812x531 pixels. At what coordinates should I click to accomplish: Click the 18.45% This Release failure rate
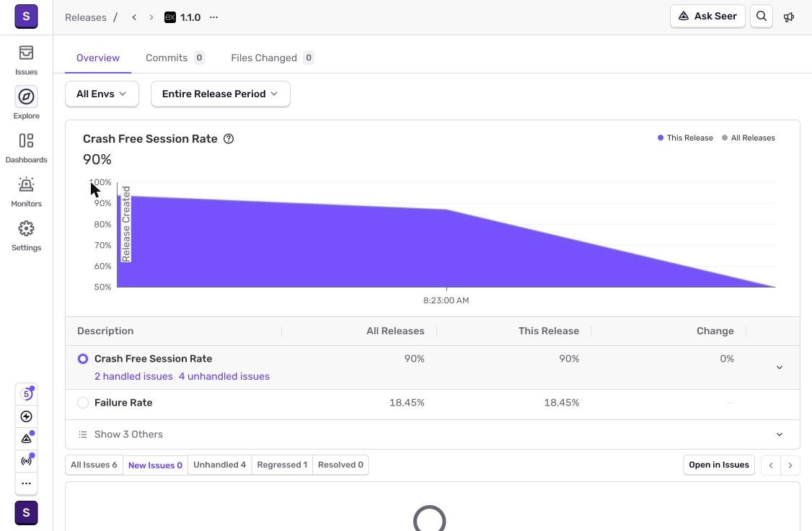pos(561,403)
